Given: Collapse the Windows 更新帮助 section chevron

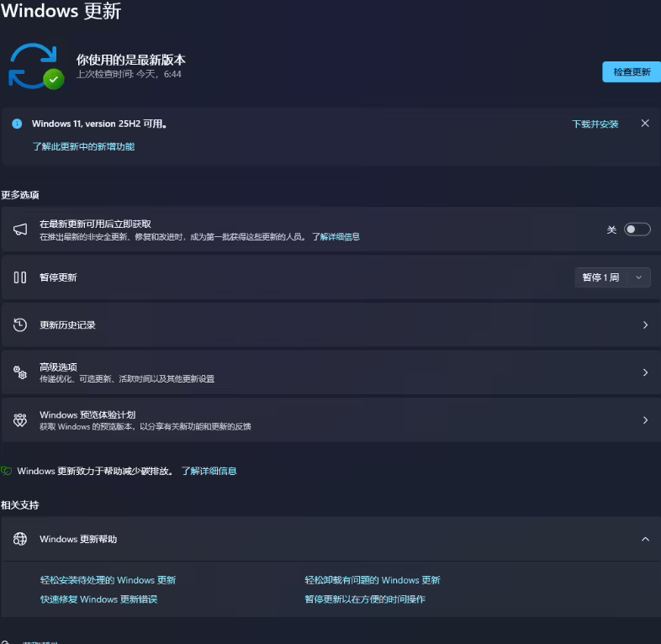Looking at the screenshot, I should click(645, 539).
